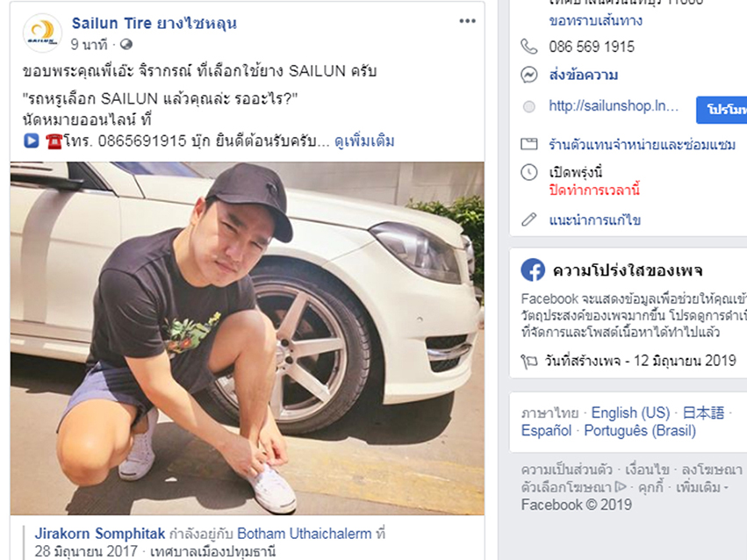Click the globe icon beside the sailunshop link
Viewport: 747px width, 560px height.
pyautogui.click(x=528, y=106)
